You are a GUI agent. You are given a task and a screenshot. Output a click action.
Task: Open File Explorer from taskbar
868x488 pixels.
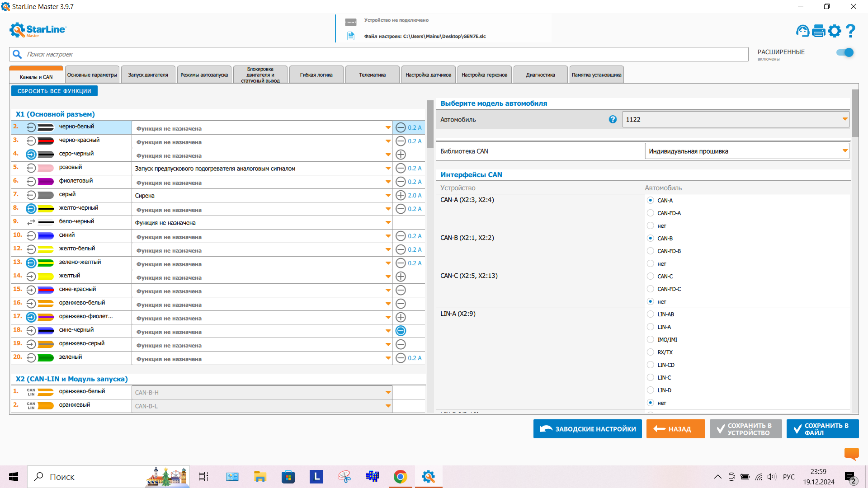(x=260, y=477)
